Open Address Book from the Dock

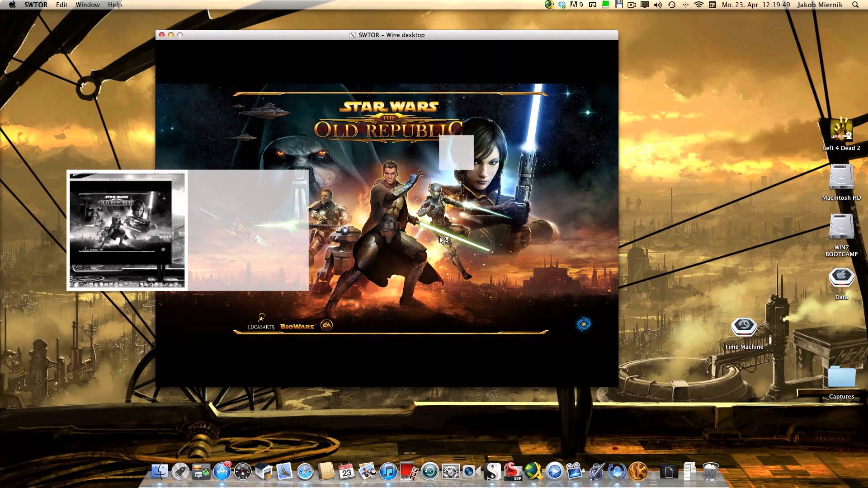point(326,472)
